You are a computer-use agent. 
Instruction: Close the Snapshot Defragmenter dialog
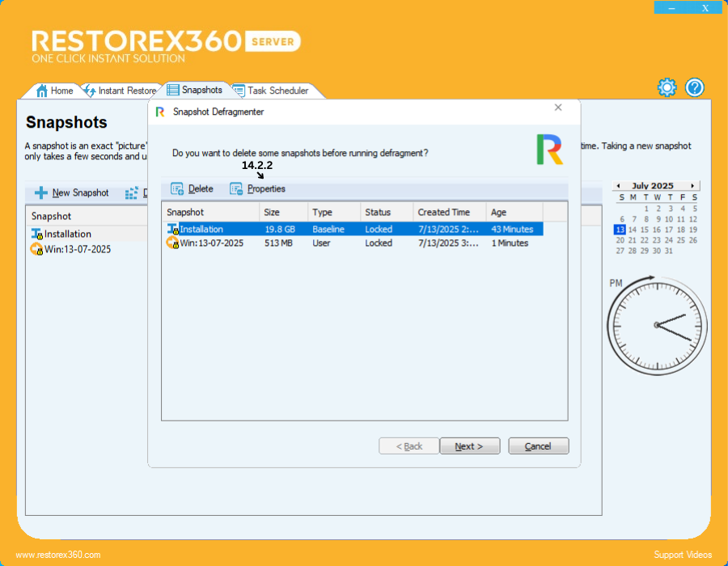click(x=558, y=108)
